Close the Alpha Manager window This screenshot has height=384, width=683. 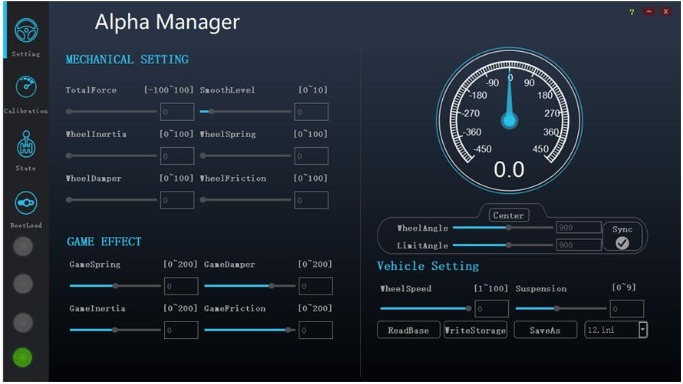666,12
